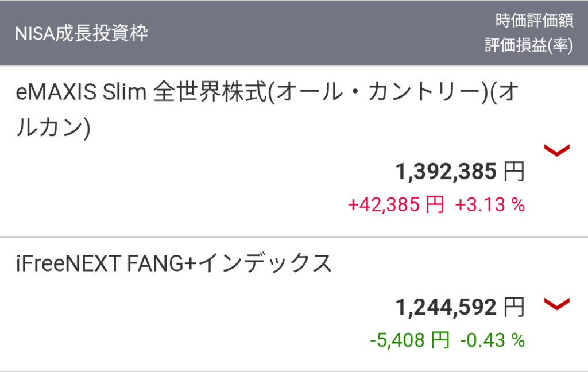Click 円 symbol after -5,408

440,340
